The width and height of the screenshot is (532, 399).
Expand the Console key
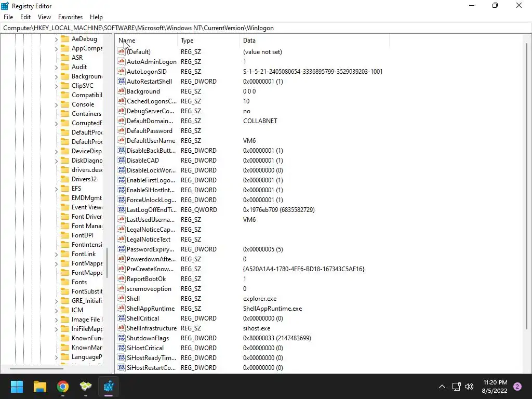coord(56,104)
